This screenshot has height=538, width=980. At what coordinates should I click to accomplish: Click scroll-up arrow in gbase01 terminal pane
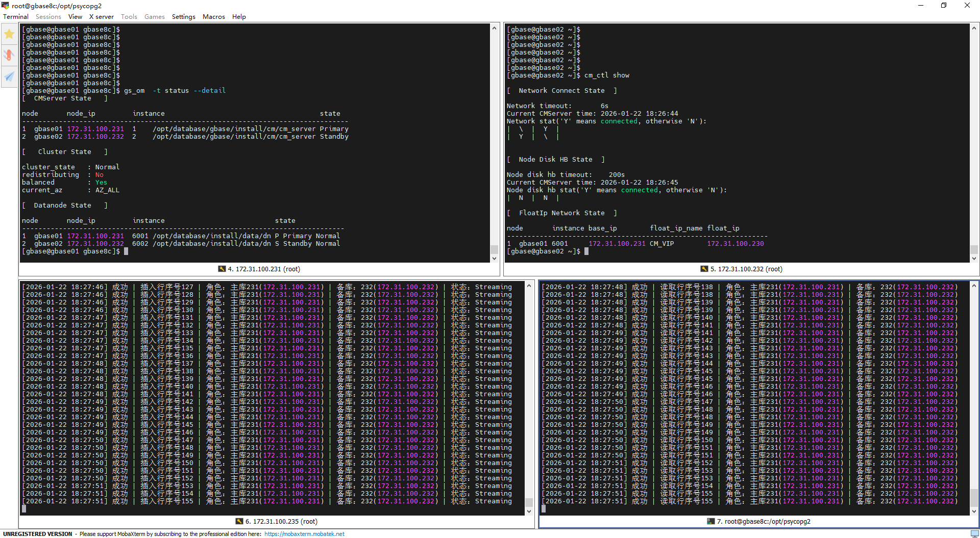pyautogui.click(x=494, y=28)
